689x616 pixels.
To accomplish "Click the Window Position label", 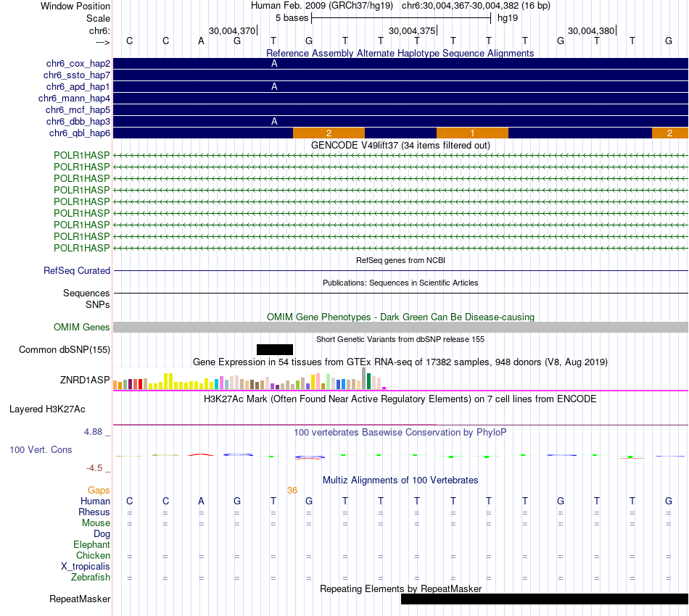I will click(x=75, y=6).
